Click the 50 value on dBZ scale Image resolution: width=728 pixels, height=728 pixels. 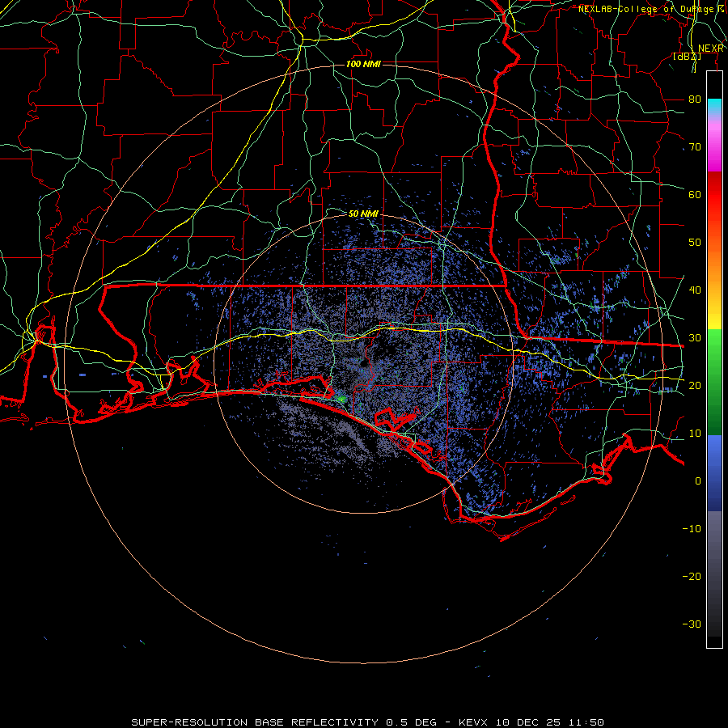(695, 243)
